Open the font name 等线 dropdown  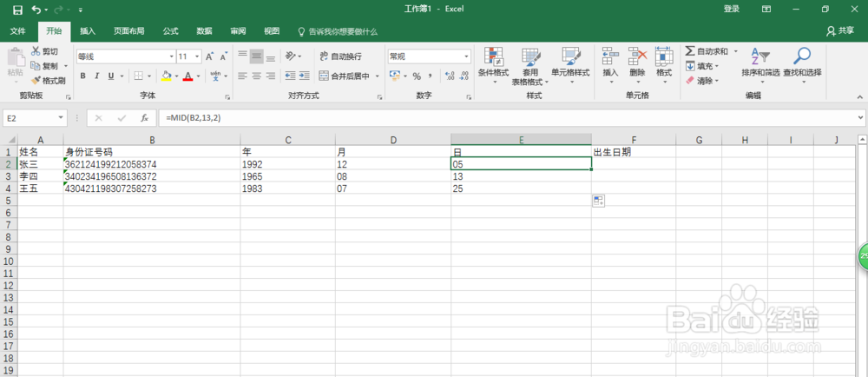[172, 56]
